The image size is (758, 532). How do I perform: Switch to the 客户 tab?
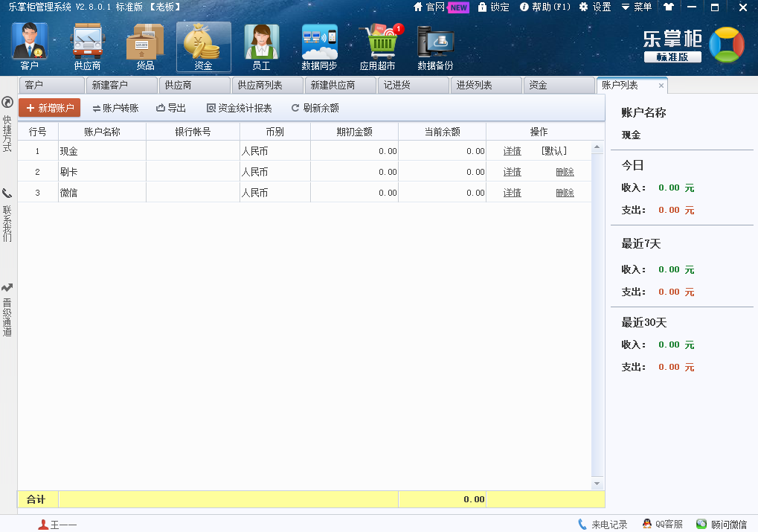pos(52,85)
